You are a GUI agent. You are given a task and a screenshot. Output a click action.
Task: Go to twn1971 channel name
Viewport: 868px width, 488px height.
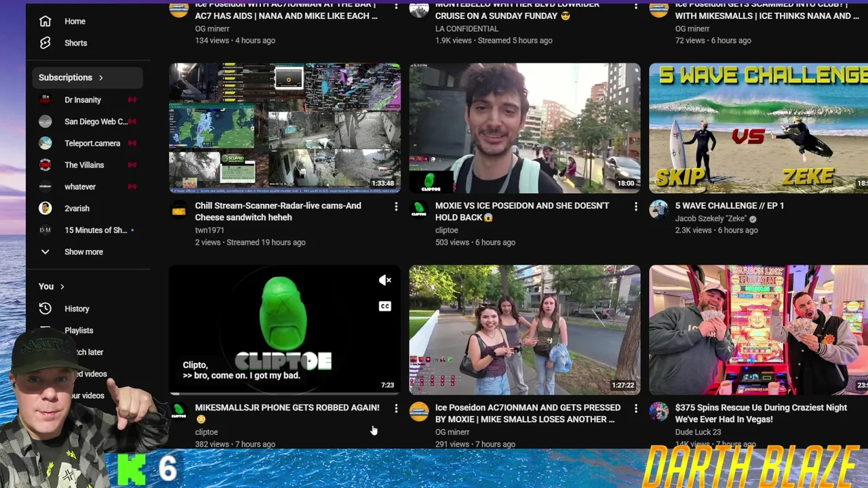pos(210,230)
